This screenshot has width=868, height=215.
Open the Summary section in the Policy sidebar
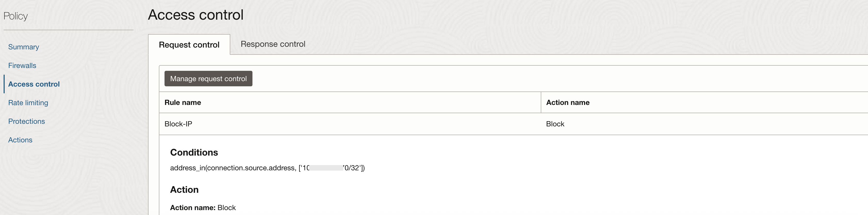coord(23,47)
